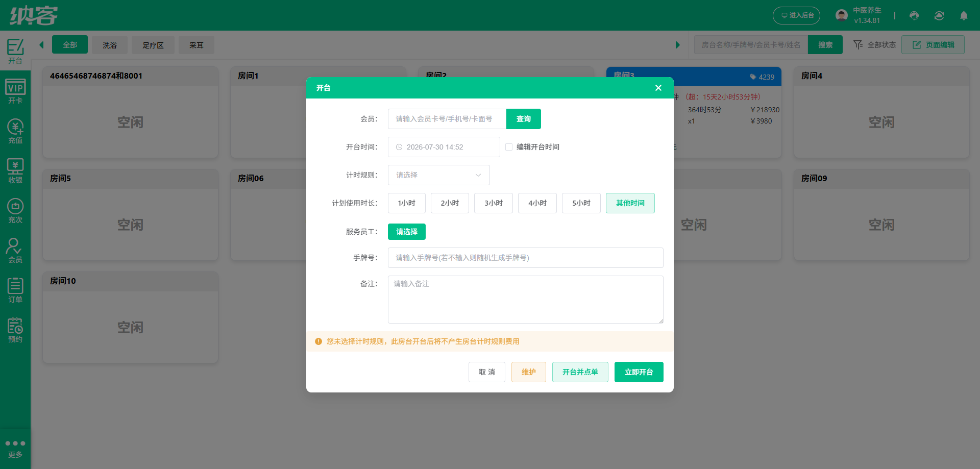Click the left category scroll arrow
This screenshot has height=469, width=980.
[41, 45]
